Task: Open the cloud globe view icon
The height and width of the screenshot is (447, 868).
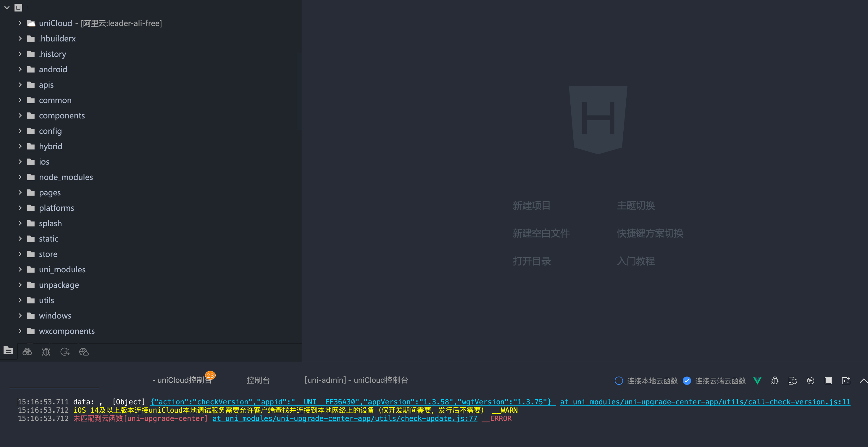Action: click(x=84, y=352)
